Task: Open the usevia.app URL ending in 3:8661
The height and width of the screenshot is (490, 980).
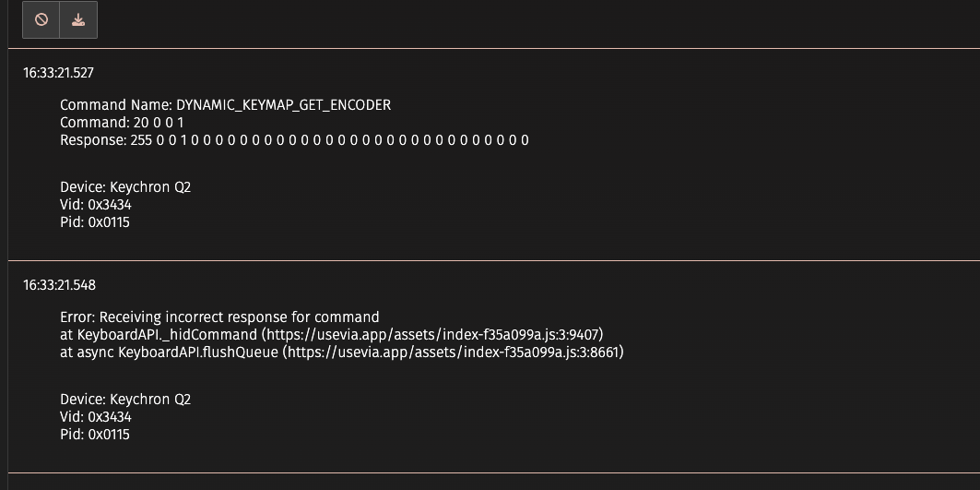Action: tap(455, 353)
